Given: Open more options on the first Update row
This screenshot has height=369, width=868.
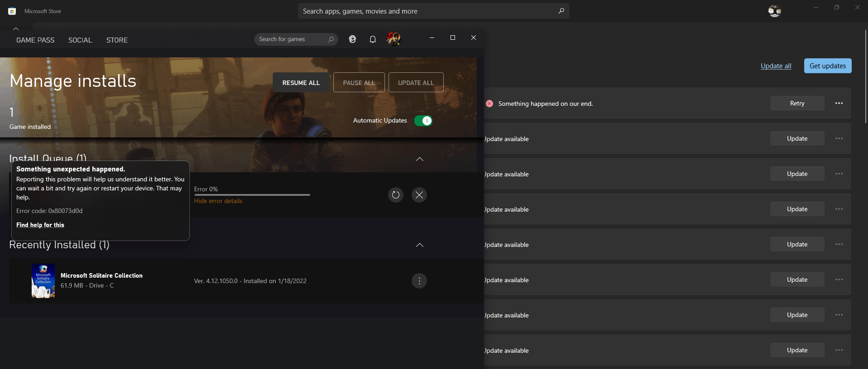Looking at the screenshot, I should click(x=839, y=138).
